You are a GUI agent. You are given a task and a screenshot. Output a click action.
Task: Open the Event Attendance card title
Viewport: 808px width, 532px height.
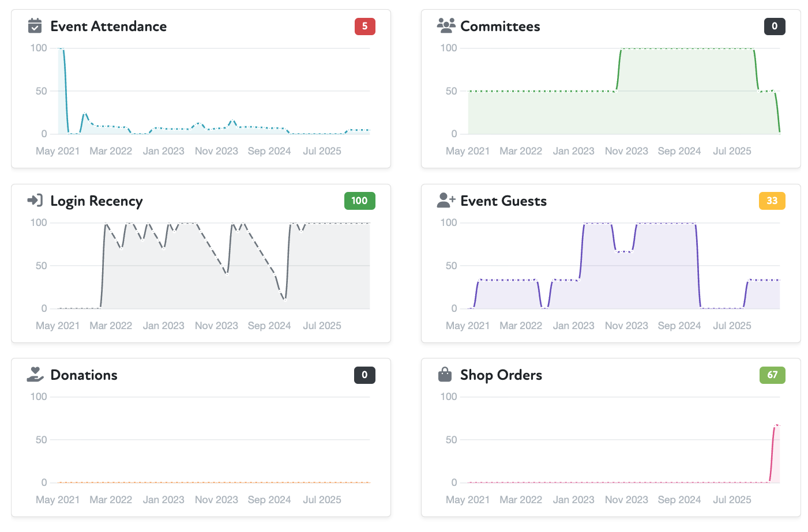point(108,27)
